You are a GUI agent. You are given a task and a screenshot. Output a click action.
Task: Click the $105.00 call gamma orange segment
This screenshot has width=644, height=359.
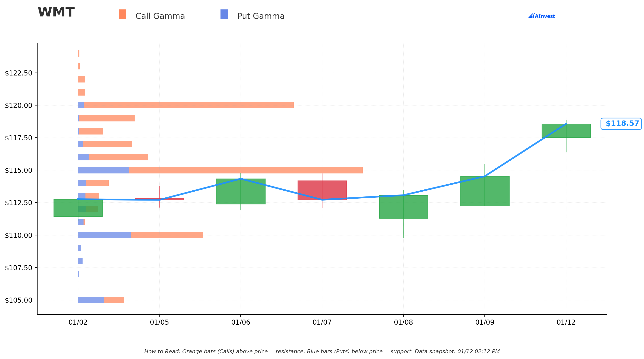[x=114, y=300]
